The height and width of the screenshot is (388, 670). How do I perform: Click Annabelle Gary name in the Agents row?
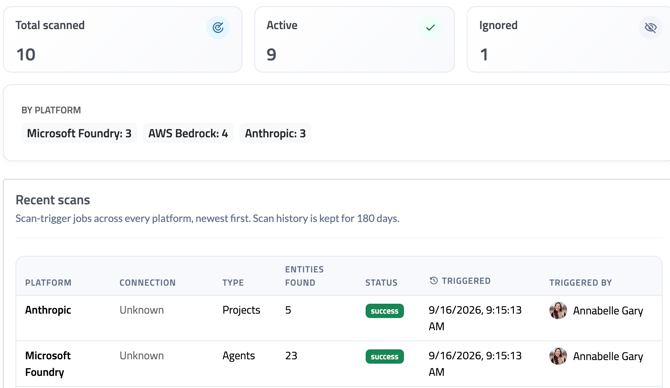(608, 356)
